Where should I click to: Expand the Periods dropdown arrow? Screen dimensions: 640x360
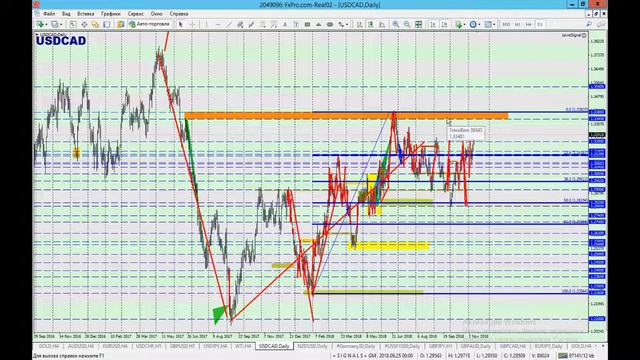tap(479, 25)
